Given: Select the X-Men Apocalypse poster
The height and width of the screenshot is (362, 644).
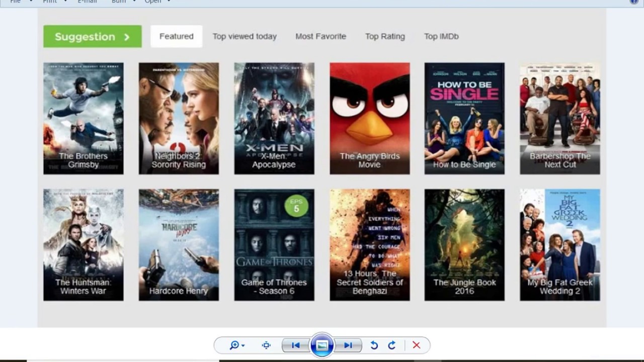Looking at the screenshot, I should click(x=274, y=119).
